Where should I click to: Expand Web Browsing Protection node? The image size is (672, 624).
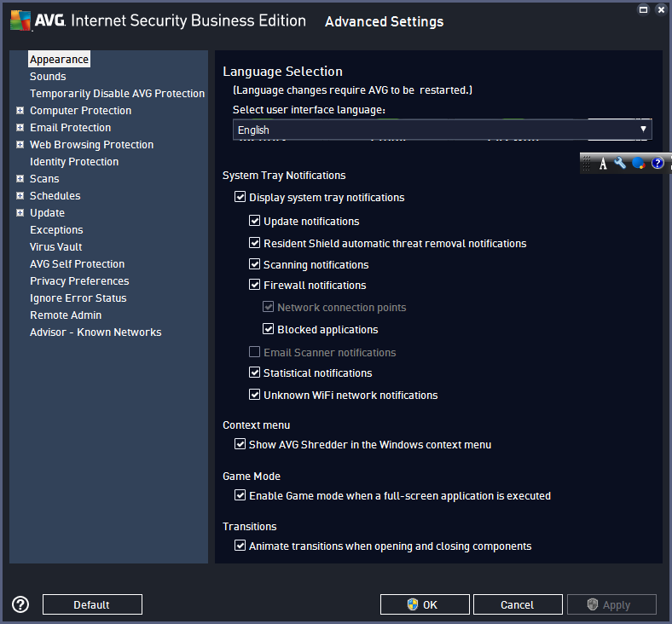(20, 145)
